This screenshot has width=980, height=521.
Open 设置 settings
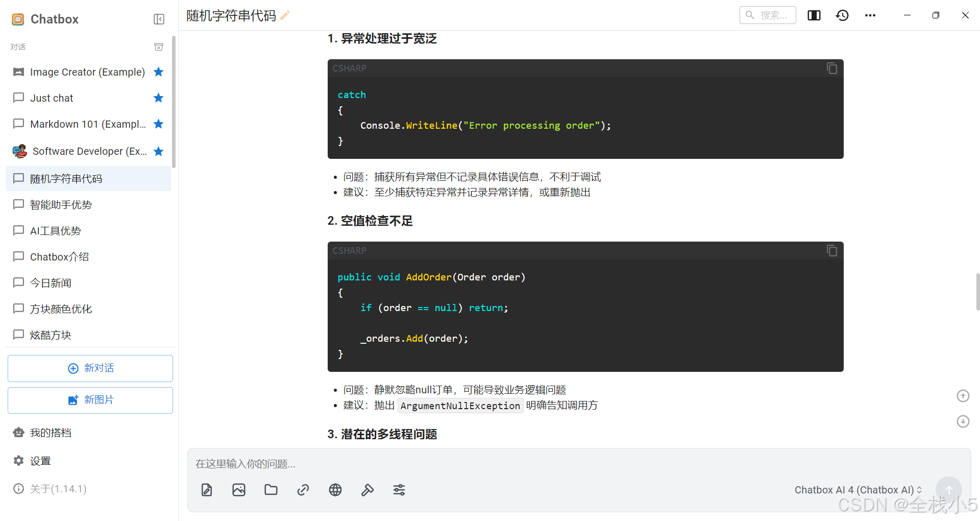pyautogui.click(x=88, y=461)
